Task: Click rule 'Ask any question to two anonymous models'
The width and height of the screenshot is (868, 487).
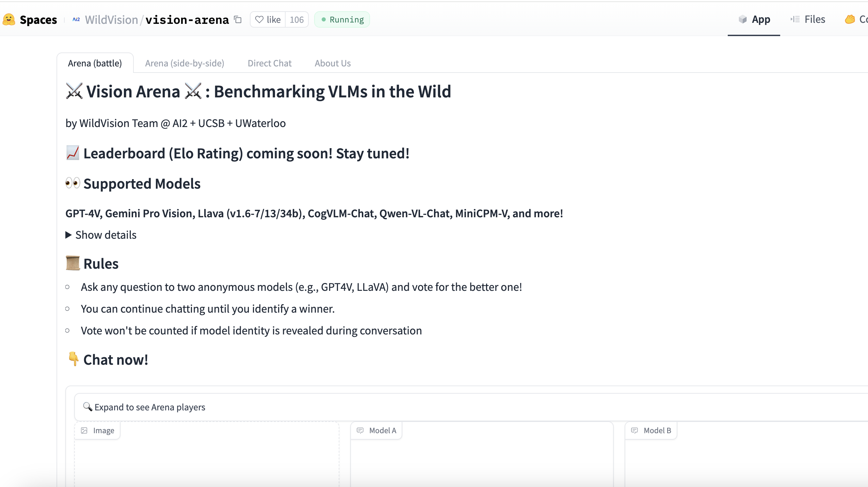Action: [301, 287]
